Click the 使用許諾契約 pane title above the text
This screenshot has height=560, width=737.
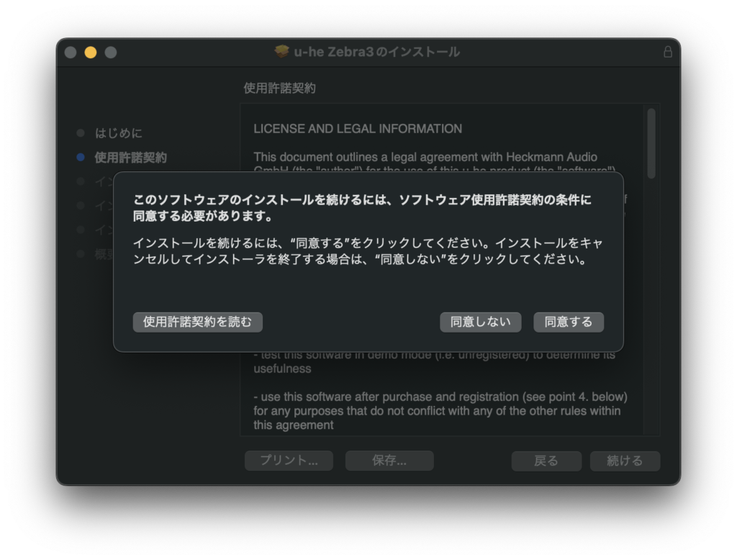(279, 89)
